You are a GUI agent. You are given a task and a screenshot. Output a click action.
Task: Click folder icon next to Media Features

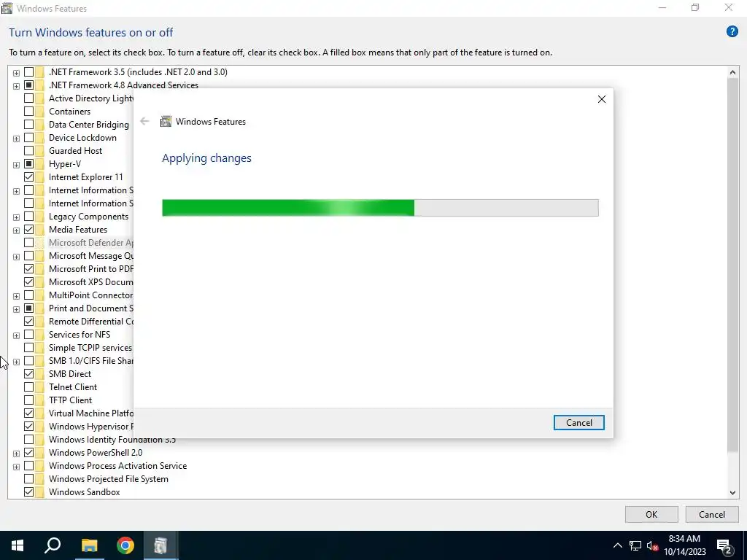(x=39, y=230)
